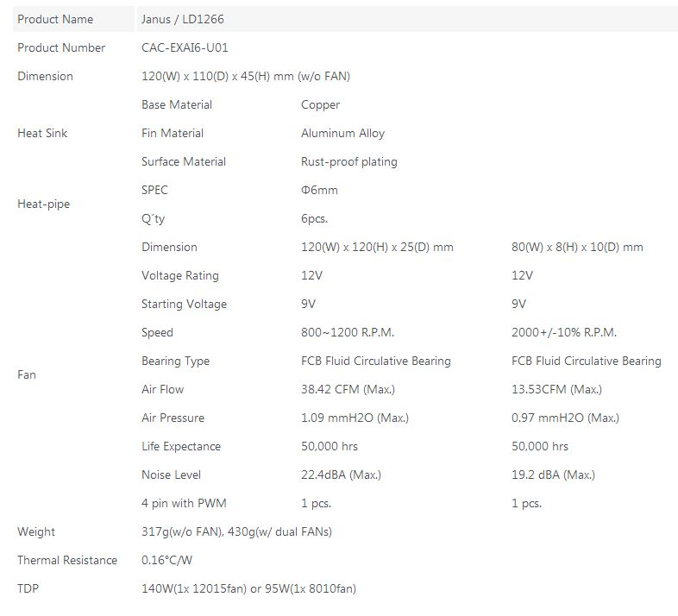Click the Heat Sink category label
This screenshot has width=678, height=616.
click(42, 133)
